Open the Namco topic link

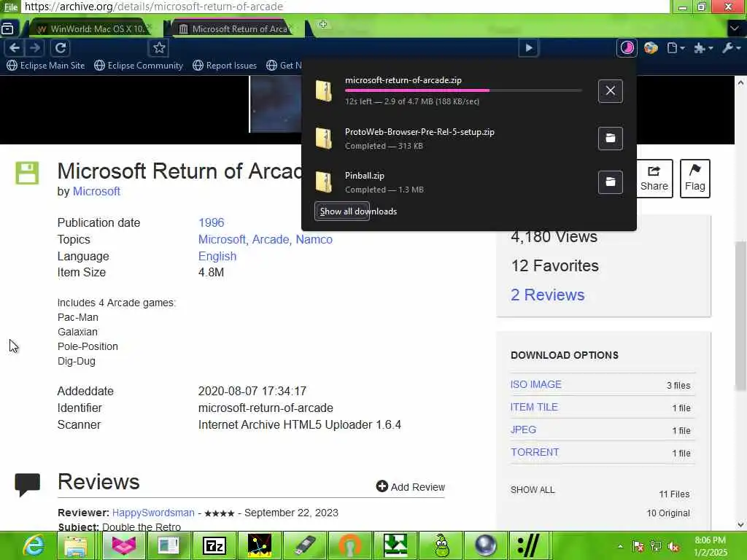coord(314,239)
